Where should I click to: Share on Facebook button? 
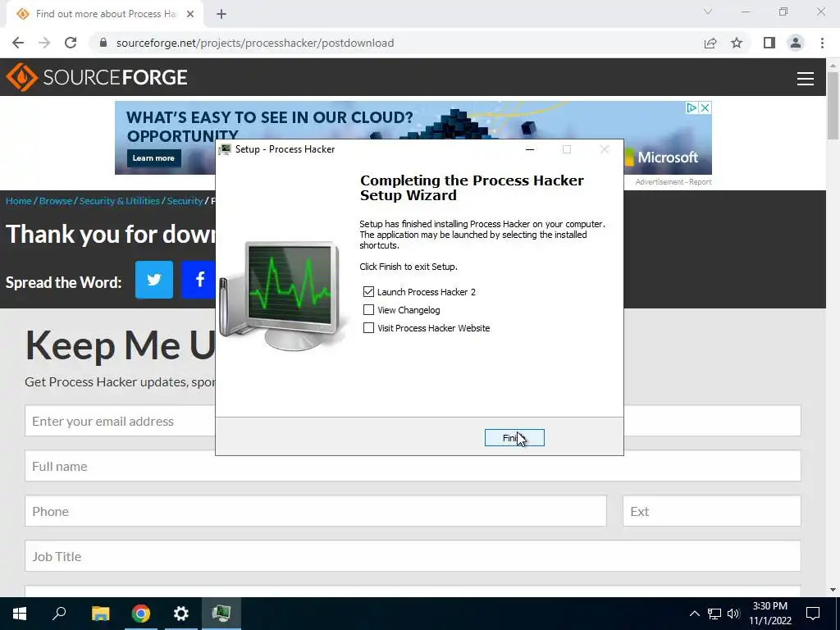point(199,280)
